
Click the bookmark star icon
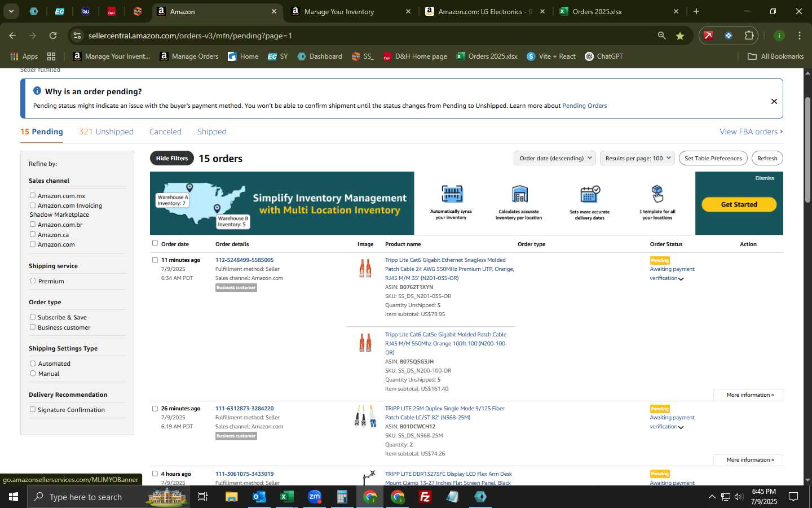pyautogui.click(x=680, y=36)
